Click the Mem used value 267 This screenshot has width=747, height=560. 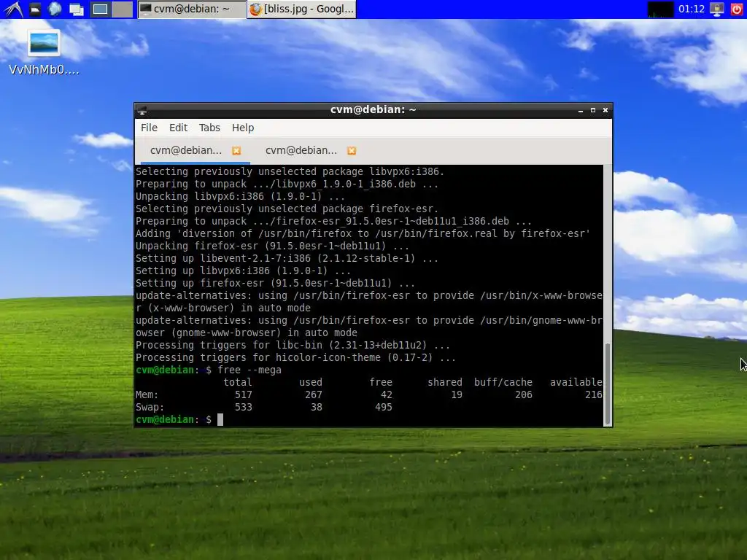[x=314, y=394]
